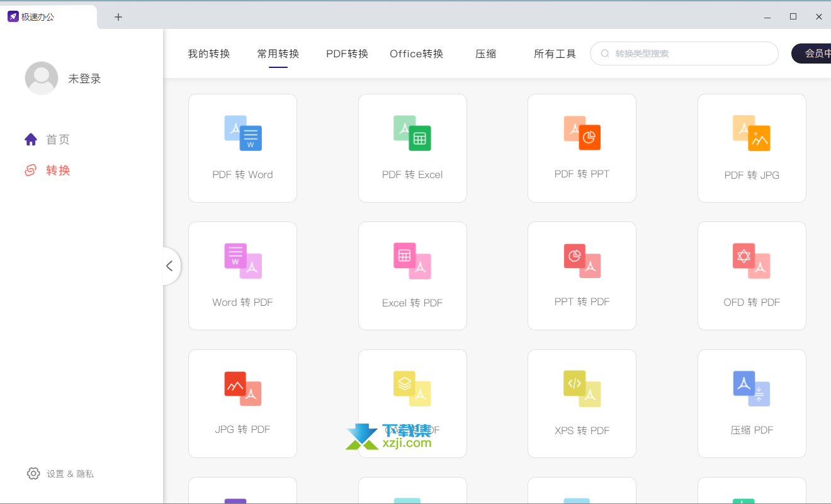Click the 会员中心 button

(x=811, y=53)
